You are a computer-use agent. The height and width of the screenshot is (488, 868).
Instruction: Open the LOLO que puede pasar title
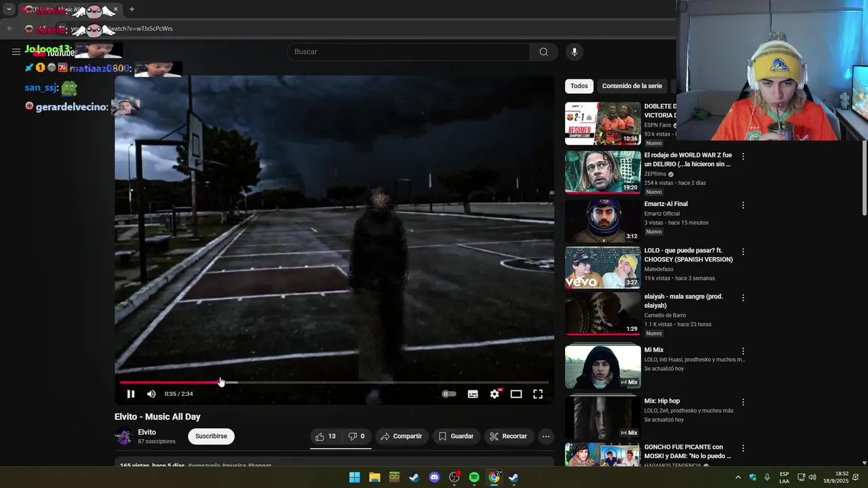pyautogui.click(x=688, y=255)
